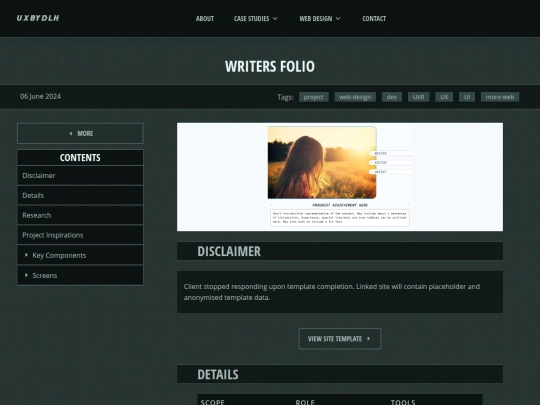540x405 pixels.
Task: Select the UXR tag
Action: pyautogui.click(x=418, y=97)
